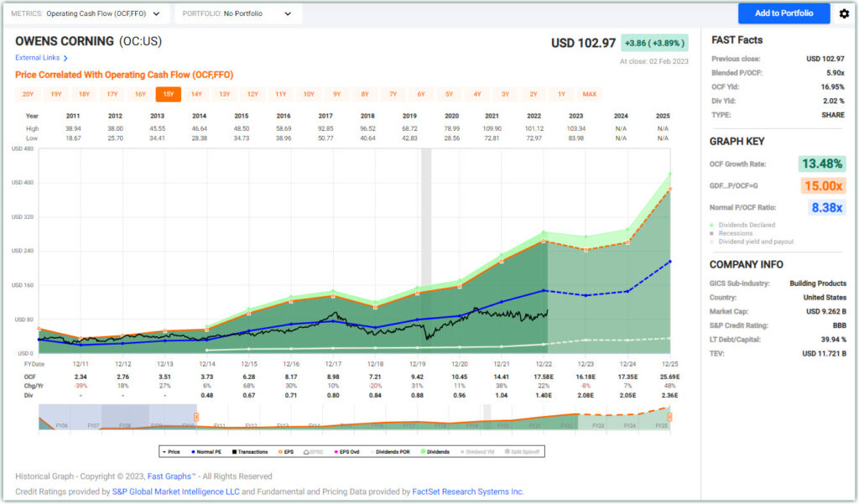Click the orange 15.00x GDF swatch
The image size is (859, 504).
click(x=824, y=185)
